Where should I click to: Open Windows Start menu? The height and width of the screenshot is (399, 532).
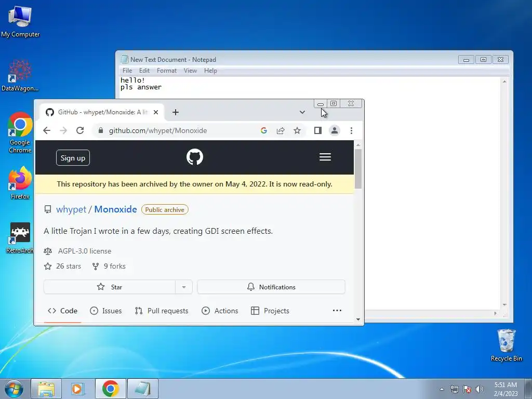[x=14, y=389]
